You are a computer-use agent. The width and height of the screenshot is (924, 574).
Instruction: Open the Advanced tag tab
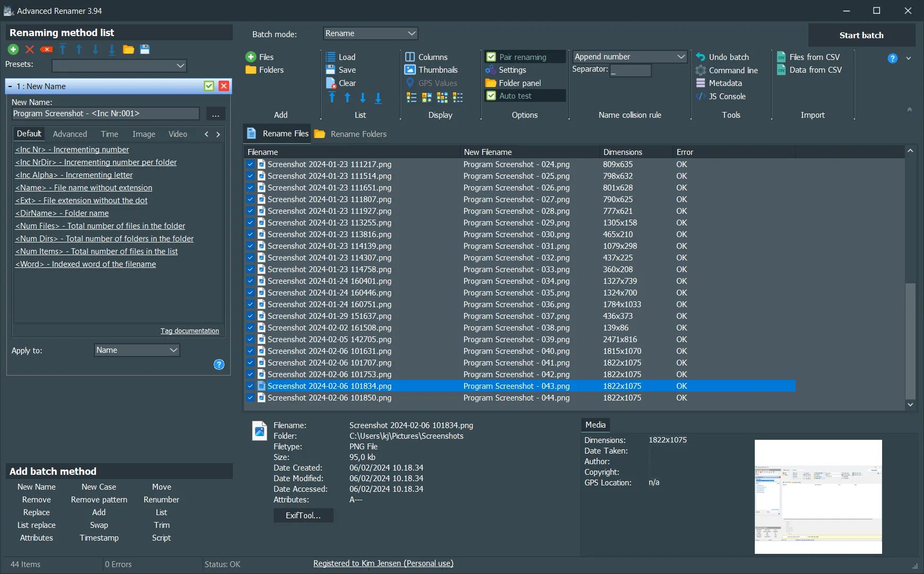[69, 134]
